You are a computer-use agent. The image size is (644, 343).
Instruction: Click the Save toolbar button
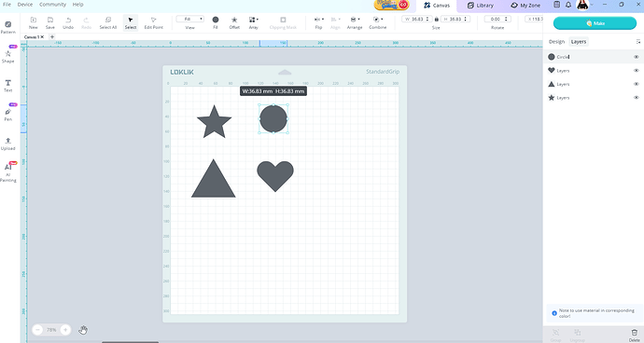(x=50, y=22)
